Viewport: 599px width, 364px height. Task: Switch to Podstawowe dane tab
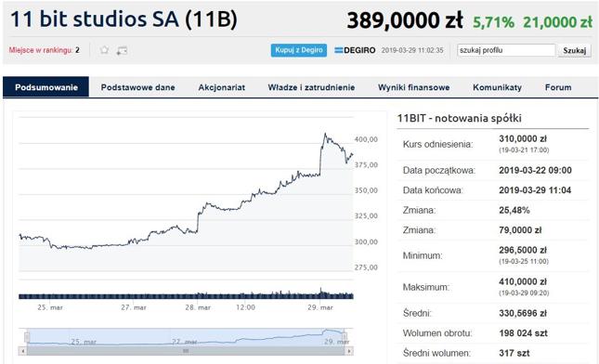tap(137, 87)
